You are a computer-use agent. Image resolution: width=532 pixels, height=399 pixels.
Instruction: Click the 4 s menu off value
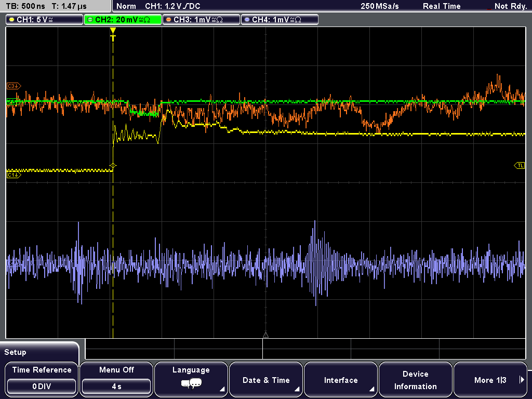[116, 387]
